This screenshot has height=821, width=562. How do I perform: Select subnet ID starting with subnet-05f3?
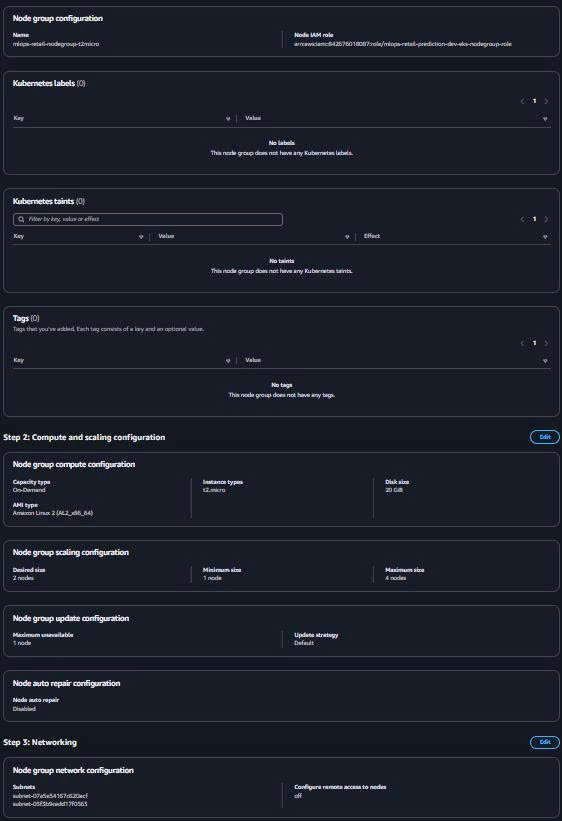[50, 804]
